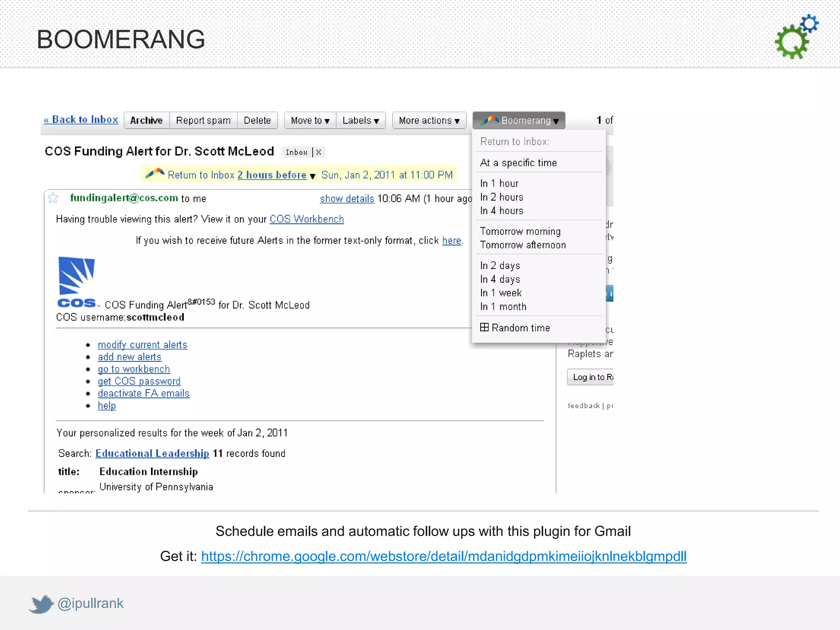Image resolution: width=840 pixels, height=630 pixels.
Task: Open add new alerts link
Action: (130, 357)
